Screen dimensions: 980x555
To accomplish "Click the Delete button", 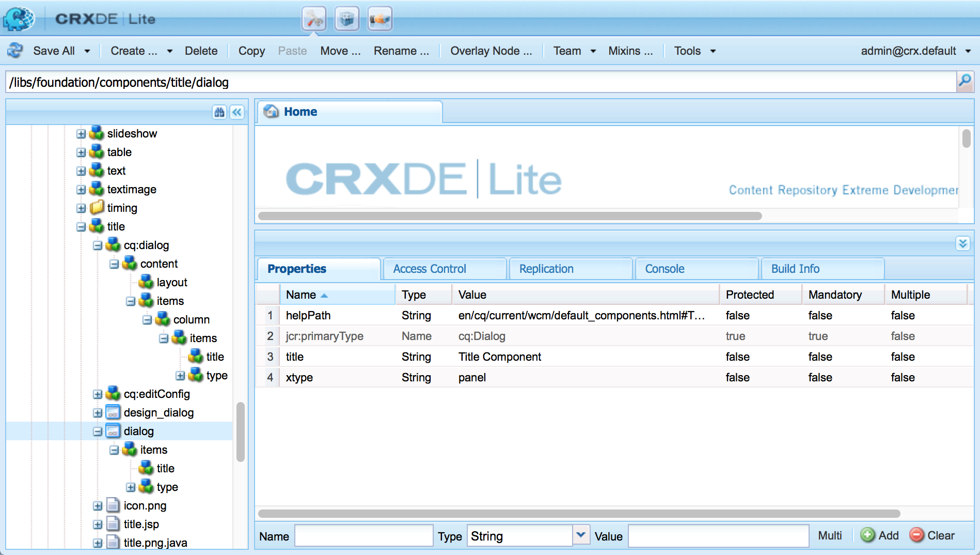I will (201, 51).
